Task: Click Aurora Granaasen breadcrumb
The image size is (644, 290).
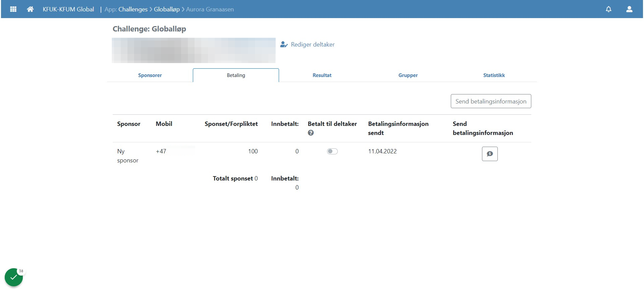Action: 210,9
